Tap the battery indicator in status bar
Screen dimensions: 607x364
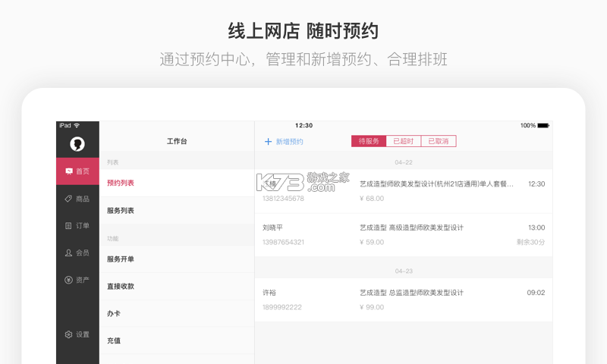[x=543, y=125]
